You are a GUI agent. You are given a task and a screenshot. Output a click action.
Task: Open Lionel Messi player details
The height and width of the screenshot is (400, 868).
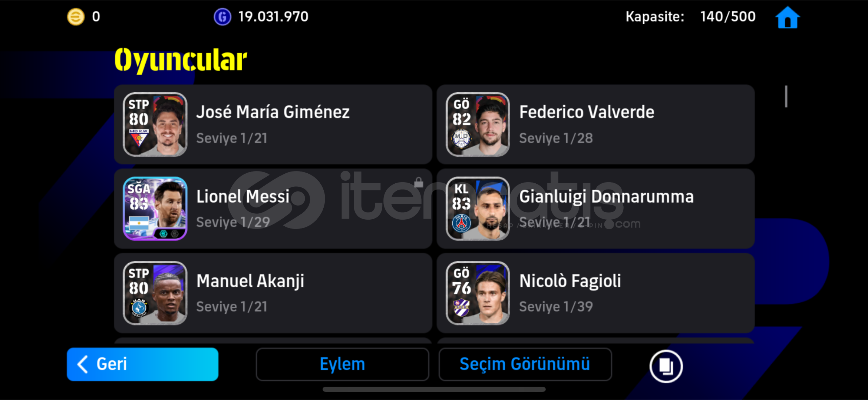click(273, 209)
